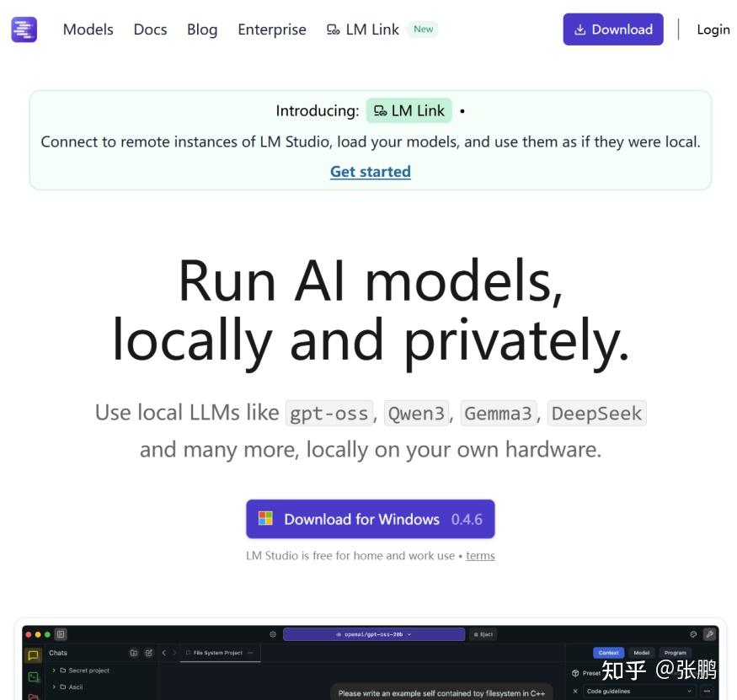
Task: Click the Chats heading in the app preview
Action: point(58,653)
